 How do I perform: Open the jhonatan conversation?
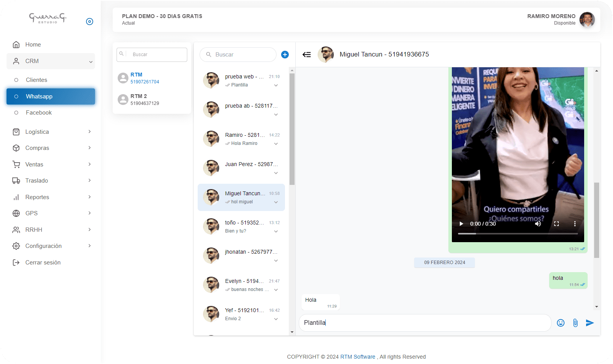pyautogui.click(x=241, y=256)
